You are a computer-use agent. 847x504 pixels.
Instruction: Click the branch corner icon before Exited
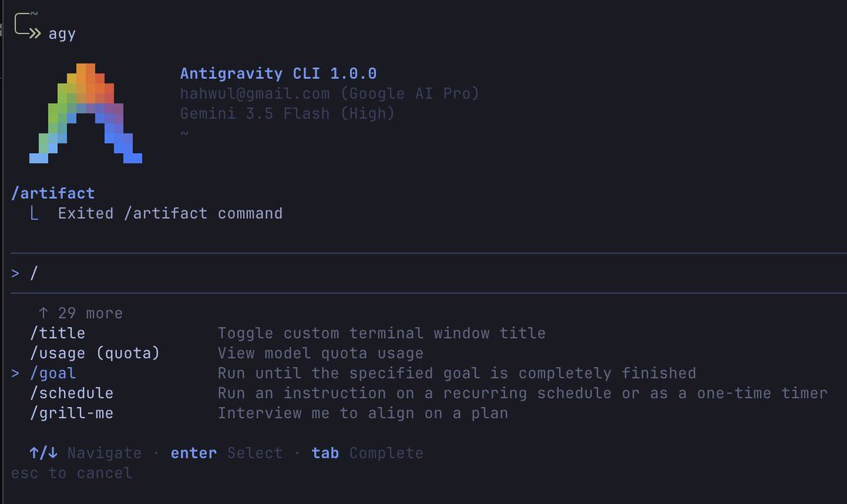pos(34,213)
